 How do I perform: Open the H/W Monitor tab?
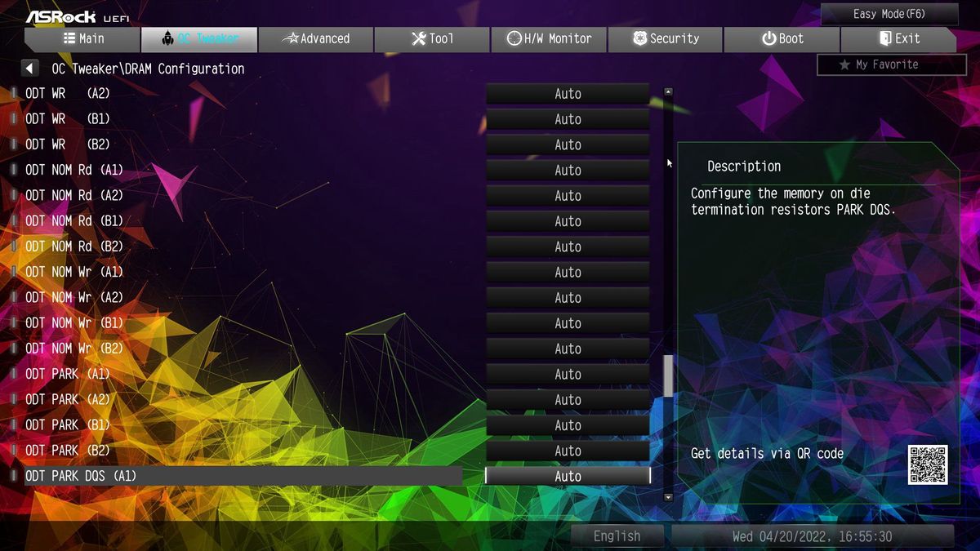[x=549, y=38]
